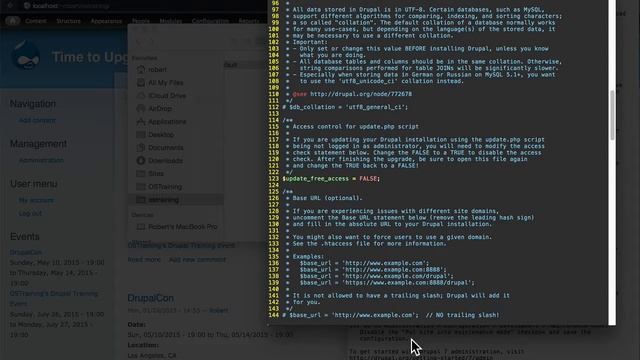Image resolution: width=640 pixels, height=360 pixels.
Task: Click the Management block heading
Action: 38,144
